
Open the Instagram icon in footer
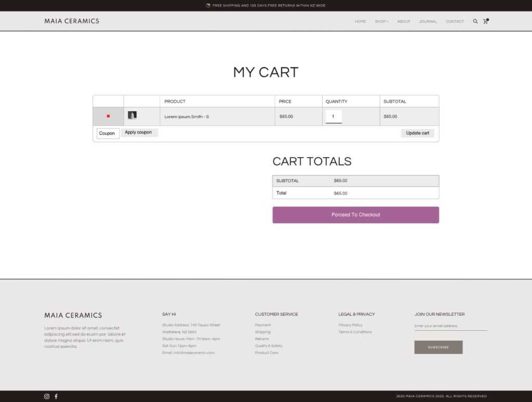(x=47, y=396)
